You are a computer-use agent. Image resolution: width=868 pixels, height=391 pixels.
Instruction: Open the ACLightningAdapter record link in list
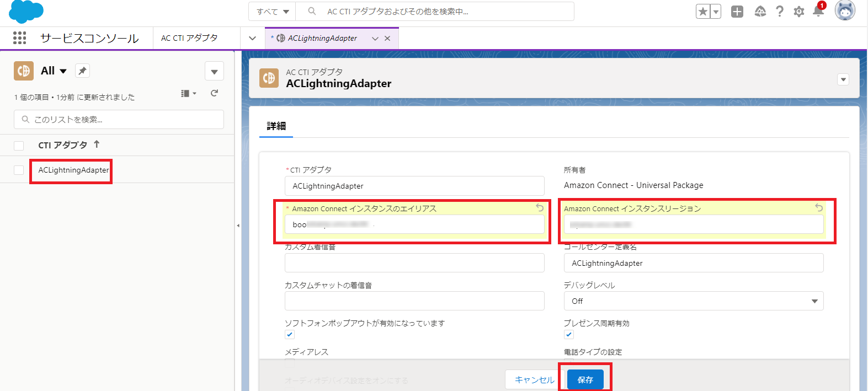point(73,170)
